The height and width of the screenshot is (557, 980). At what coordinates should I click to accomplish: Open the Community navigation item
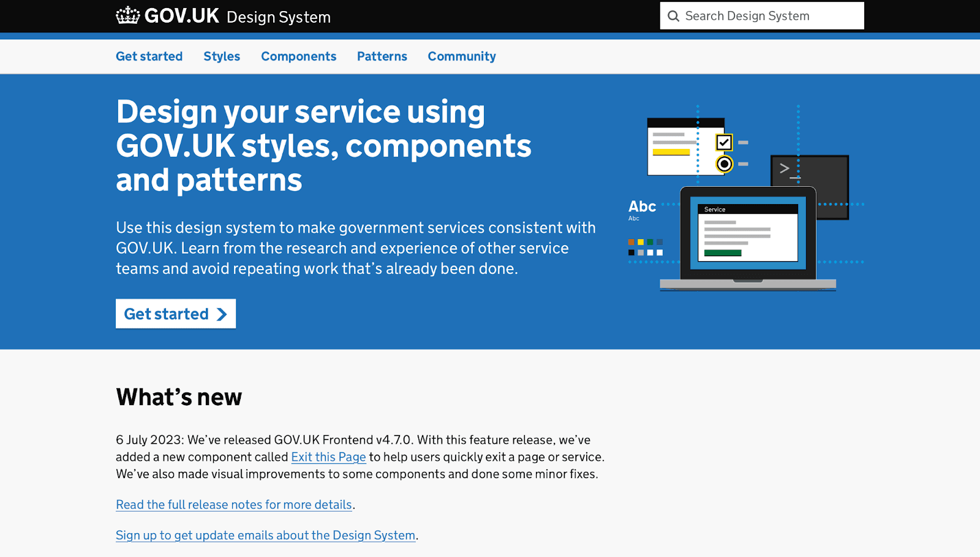click(462, 56)
